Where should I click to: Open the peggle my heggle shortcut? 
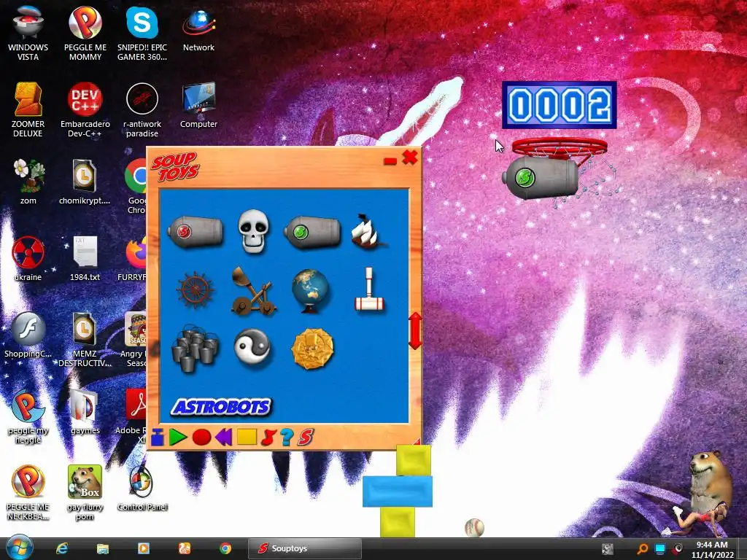tap(28, 416)
